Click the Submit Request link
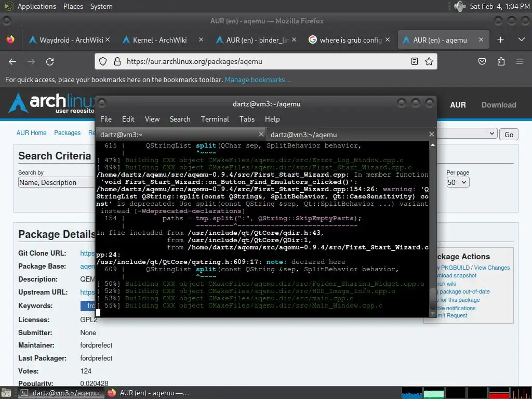Viewport: 532px width, 399px height. (x=453, y=315)
